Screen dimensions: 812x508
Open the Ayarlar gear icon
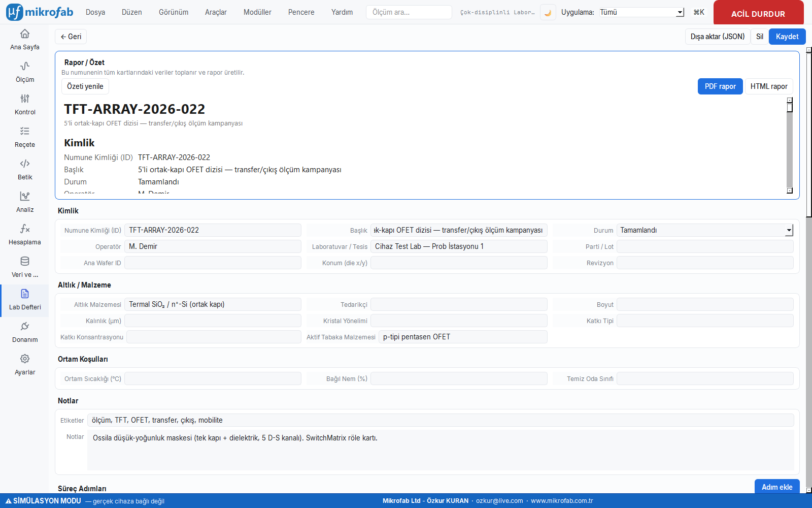click(24, 359)
